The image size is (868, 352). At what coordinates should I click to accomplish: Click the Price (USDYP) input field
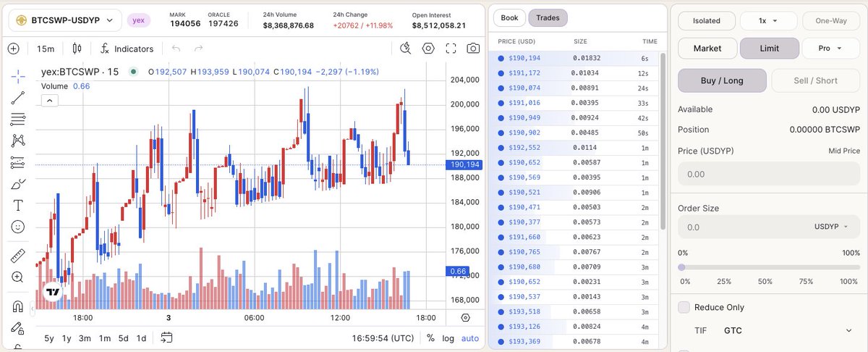[x=769, y=175]
